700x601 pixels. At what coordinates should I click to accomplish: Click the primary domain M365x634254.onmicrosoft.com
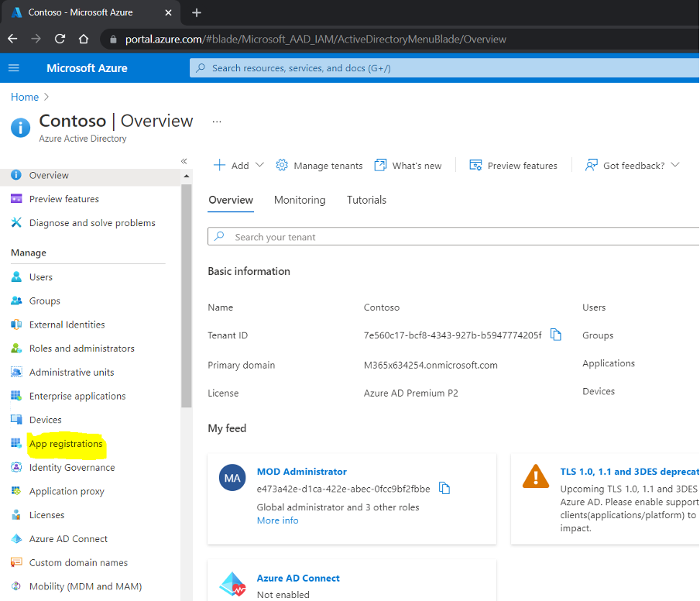[431, 365]
